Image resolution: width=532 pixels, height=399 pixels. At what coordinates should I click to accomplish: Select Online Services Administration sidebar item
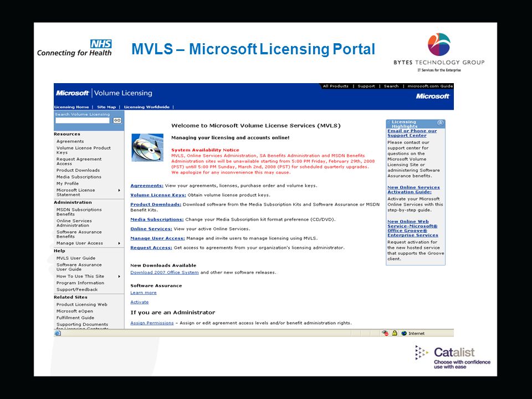pyautogui.click(x=74, y=223)
